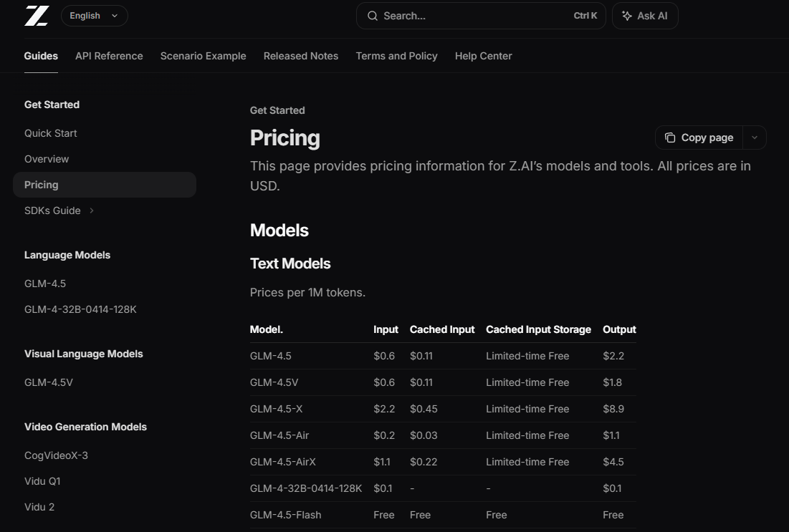This screenshot has width=789, height=532.
Task: Click the $2.2 output price for GLM-4.5
Action: coord(613,356)
